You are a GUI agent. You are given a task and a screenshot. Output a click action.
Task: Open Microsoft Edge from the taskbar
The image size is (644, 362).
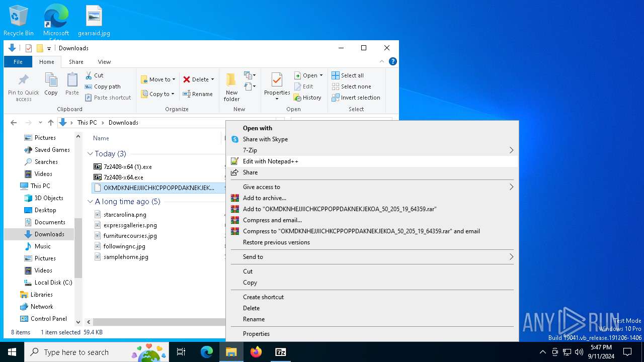[207, 352]
